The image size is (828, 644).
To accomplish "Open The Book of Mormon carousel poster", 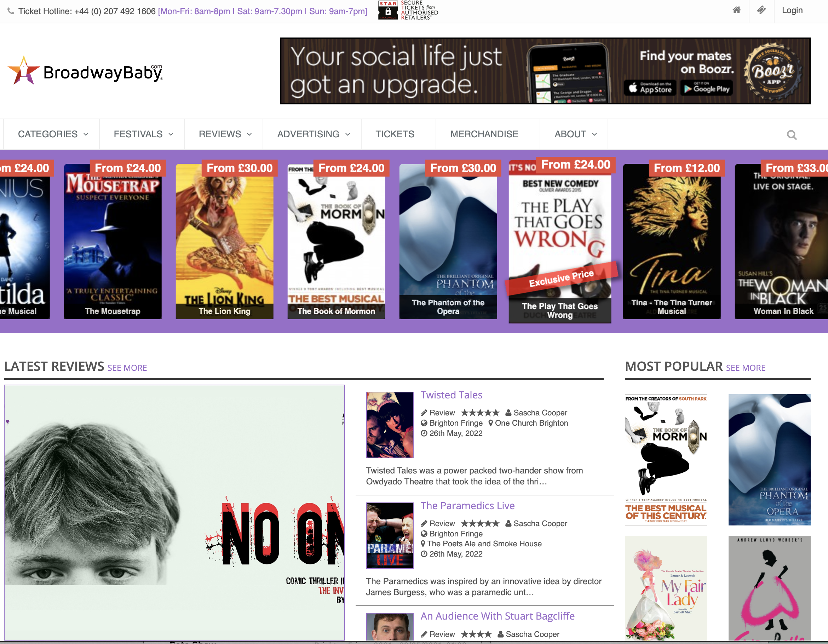I will coord(336,241).
